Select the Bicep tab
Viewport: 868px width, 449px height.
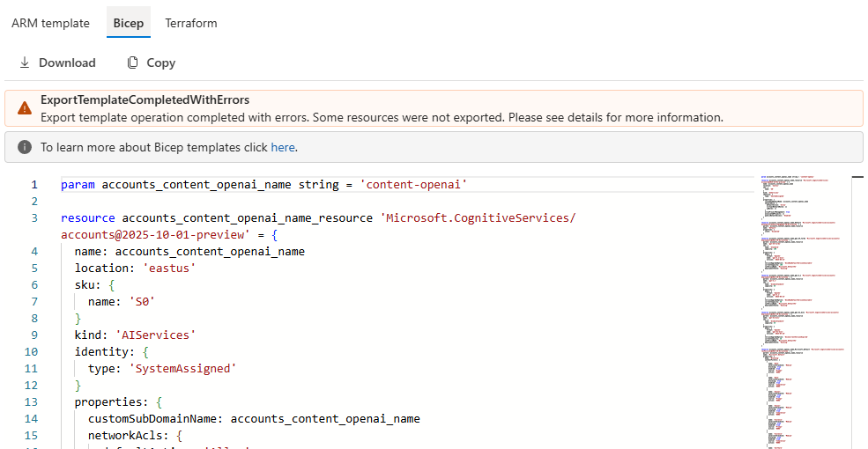(129, 23)
